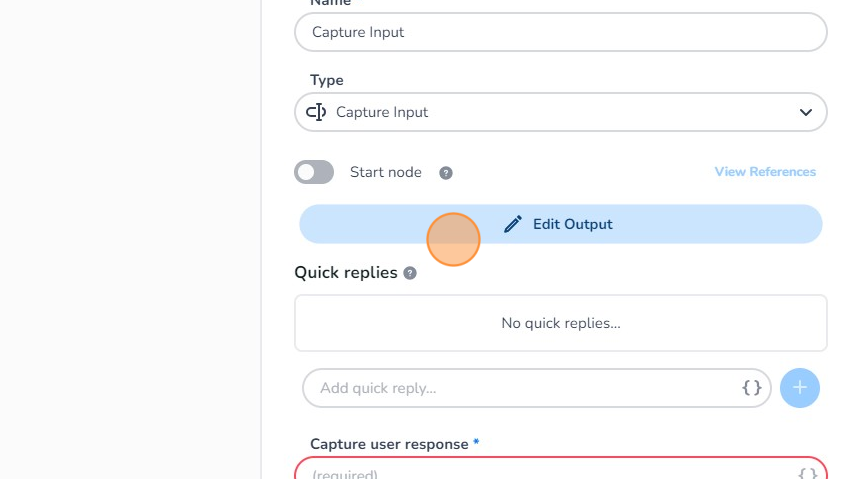Viewport: 860px width, 479px height.
Task: Focus the Name field containing Capture Input
Action: click(560, 32)
